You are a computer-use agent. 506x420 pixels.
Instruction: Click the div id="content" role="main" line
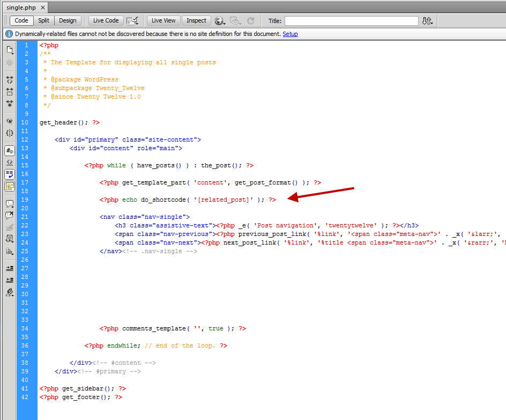pos(126,148)
